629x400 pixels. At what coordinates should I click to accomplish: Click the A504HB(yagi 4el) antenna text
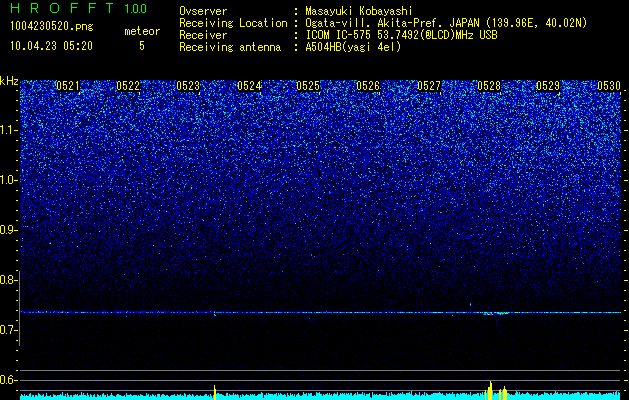coord(353,47)
